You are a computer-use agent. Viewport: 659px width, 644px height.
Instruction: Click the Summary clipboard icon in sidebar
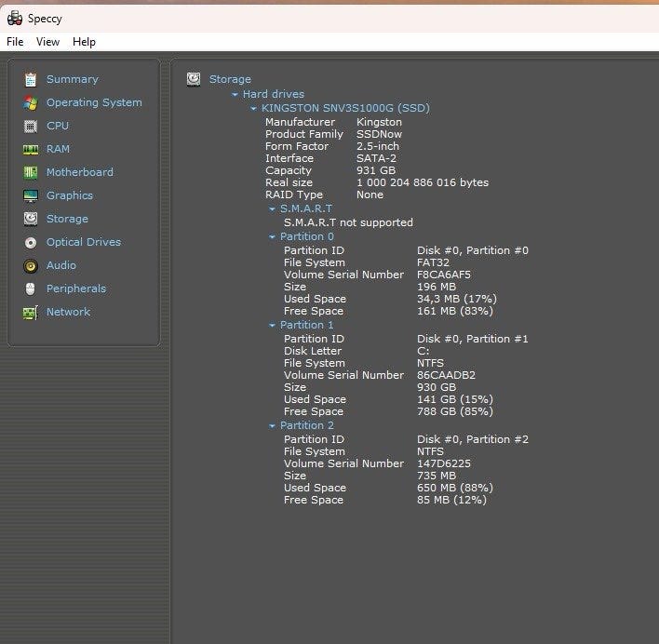(31, 80)
